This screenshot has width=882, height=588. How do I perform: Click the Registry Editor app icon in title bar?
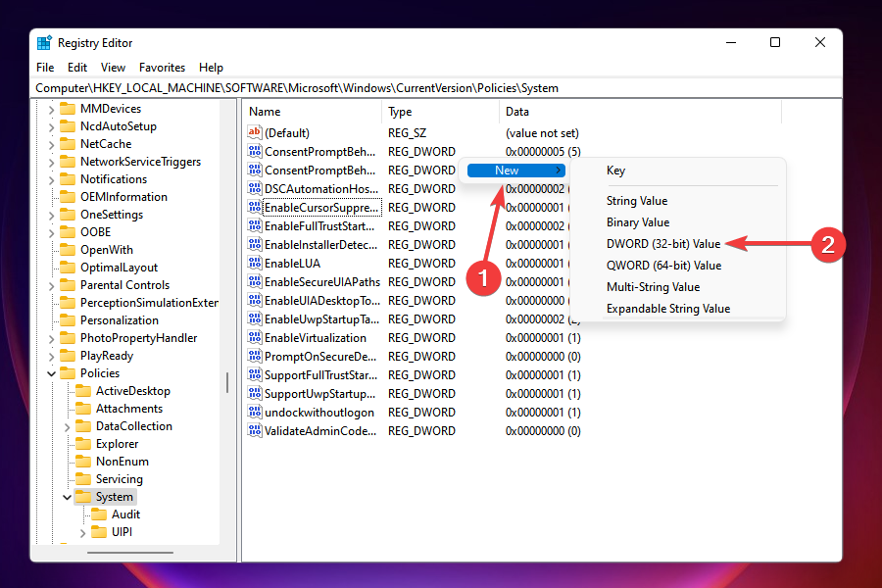44,43
